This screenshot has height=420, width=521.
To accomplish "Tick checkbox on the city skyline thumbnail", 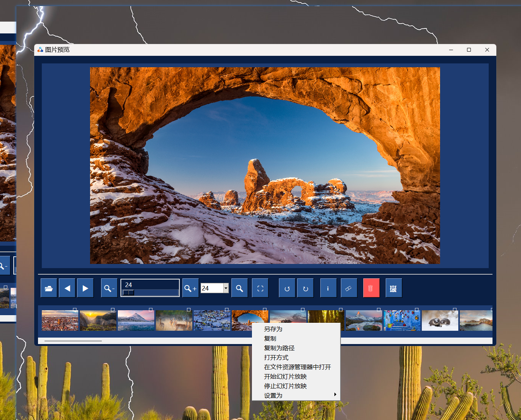I will pos(75,310).
